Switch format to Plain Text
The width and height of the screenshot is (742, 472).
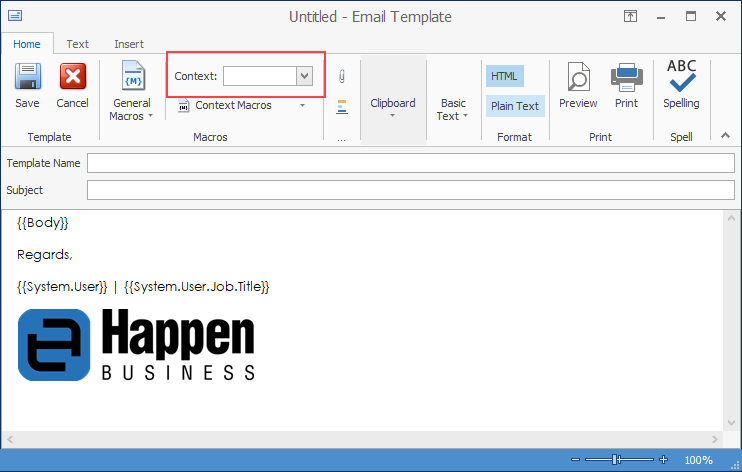pos(515,106)
